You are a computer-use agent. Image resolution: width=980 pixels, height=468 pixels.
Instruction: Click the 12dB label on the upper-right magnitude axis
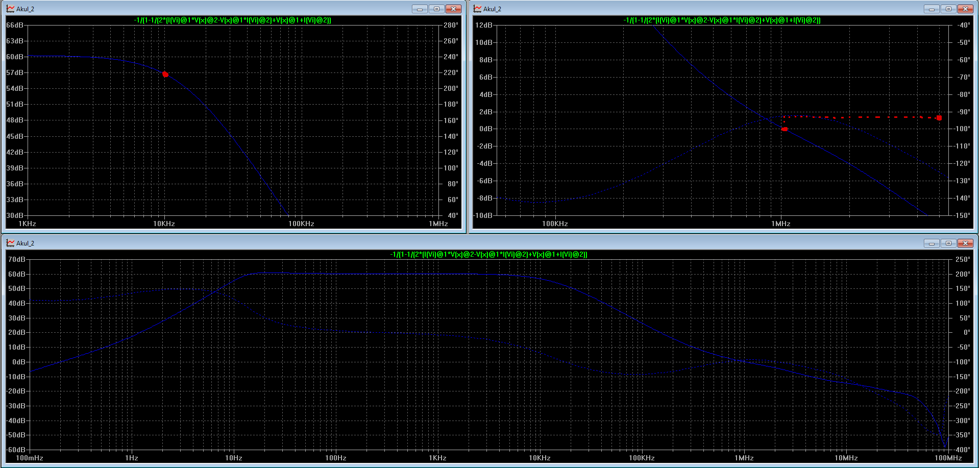point(484,25)
